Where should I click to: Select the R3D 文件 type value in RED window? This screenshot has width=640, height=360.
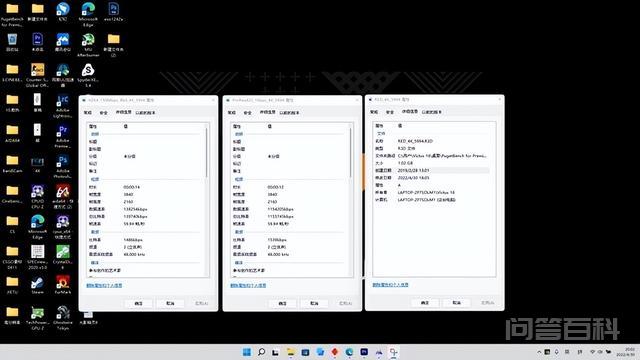point(406,148)
